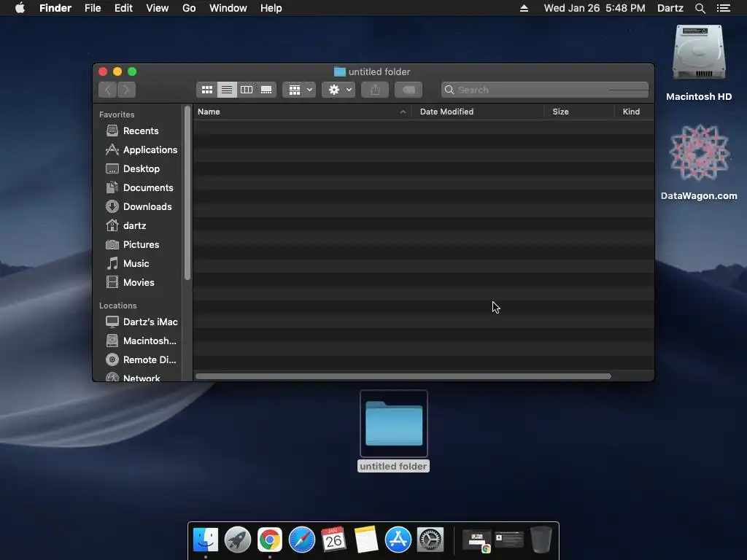Sort by the Date Modified column
The image size is (747, 560).
point(478,112)
